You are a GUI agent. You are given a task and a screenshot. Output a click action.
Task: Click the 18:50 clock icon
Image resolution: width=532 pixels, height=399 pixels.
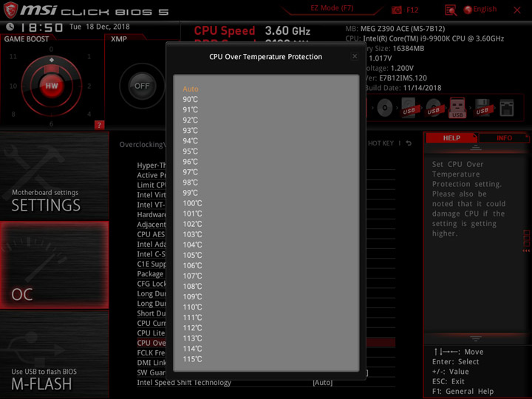click(x=10, y=27)
